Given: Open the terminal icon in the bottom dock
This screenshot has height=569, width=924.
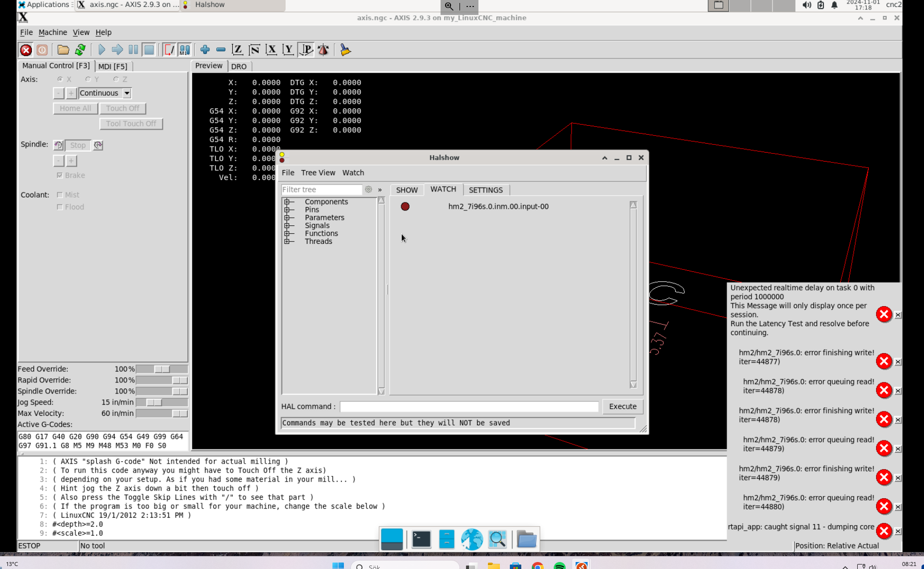Looking at the screenshot, I should pyautogui.click(x=421, y=539).
